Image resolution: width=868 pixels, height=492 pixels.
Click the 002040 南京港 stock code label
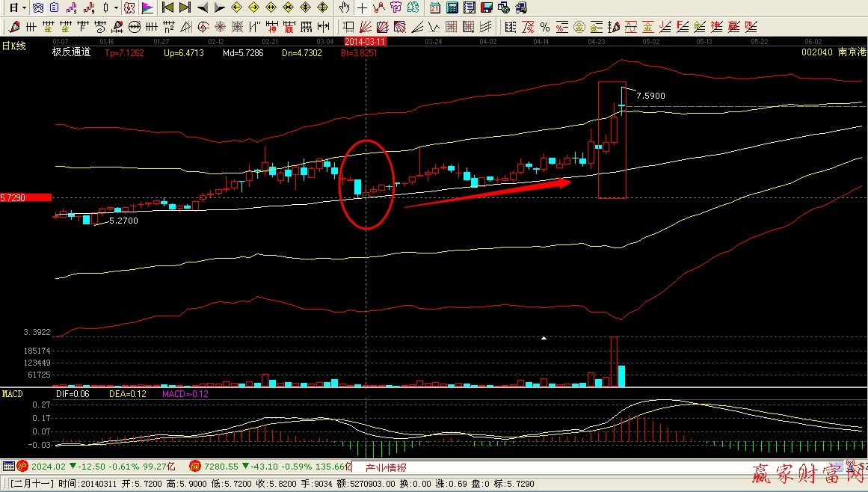coord(831,53)
